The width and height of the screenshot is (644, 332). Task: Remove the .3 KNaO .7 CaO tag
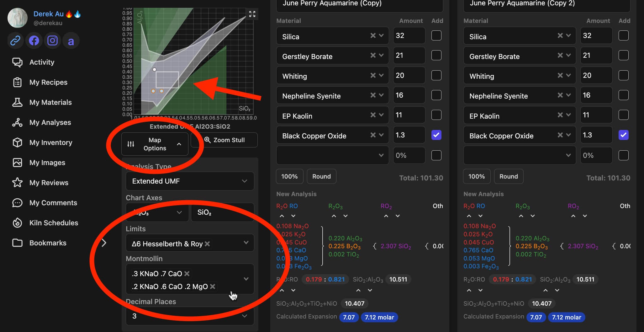[187, 274]
